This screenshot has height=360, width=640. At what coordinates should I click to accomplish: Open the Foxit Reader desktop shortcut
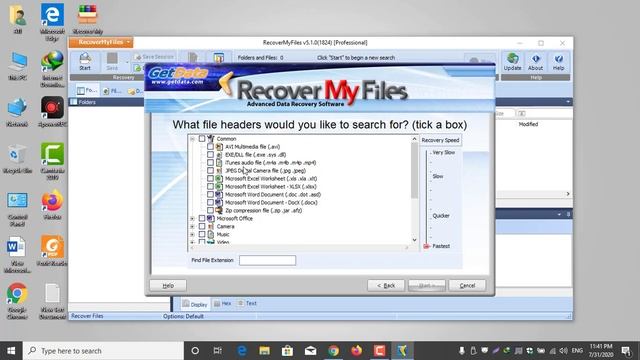point(52,251)
